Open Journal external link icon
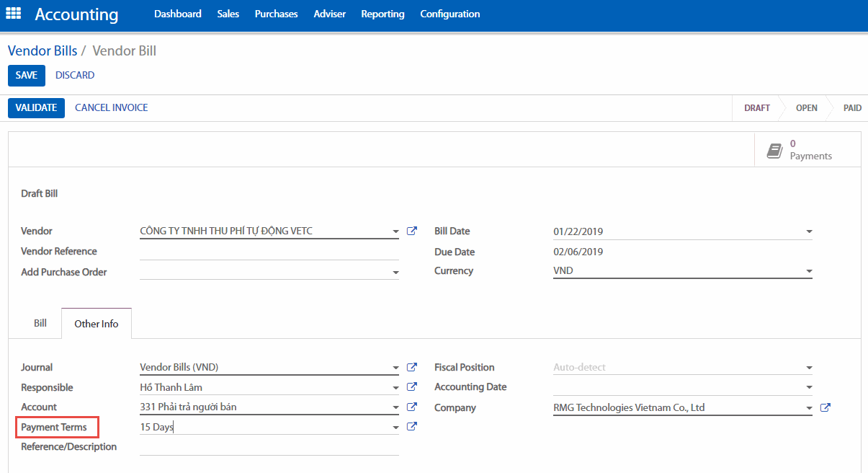 click(412, 368)
